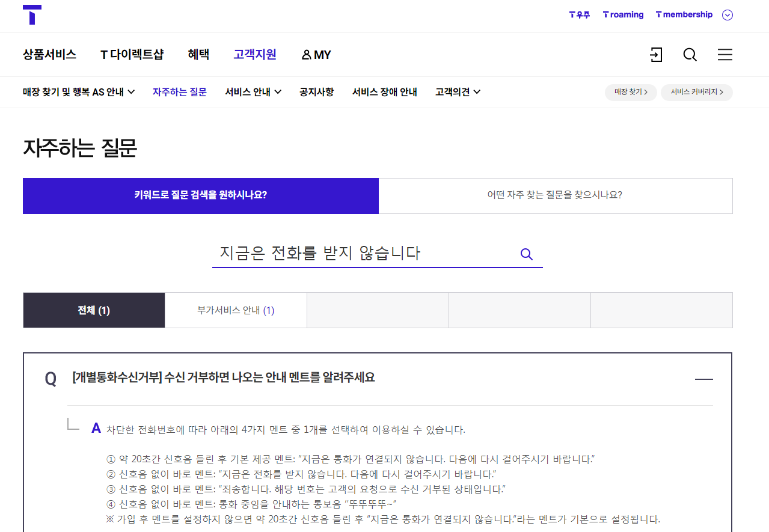Run the query with the search field magnifier icon
Image resolution: width=769 pixels, height=532 pixels.
pos(526,254)
